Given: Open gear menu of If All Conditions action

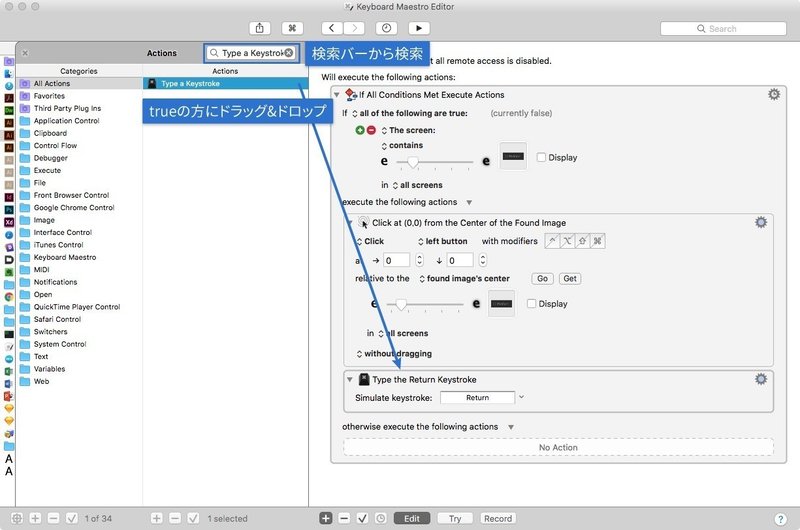Looking at the screenshot, I should point(774,94).
